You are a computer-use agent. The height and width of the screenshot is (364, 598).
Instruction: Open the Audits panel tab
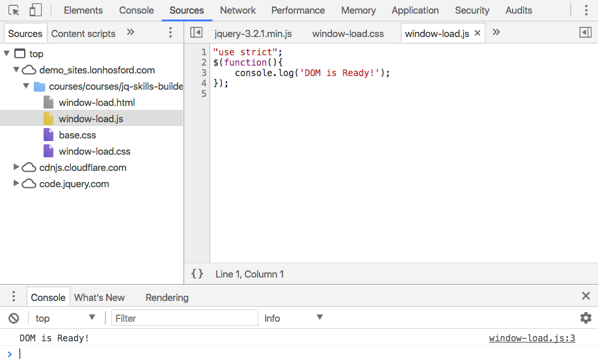click(519, 10)
